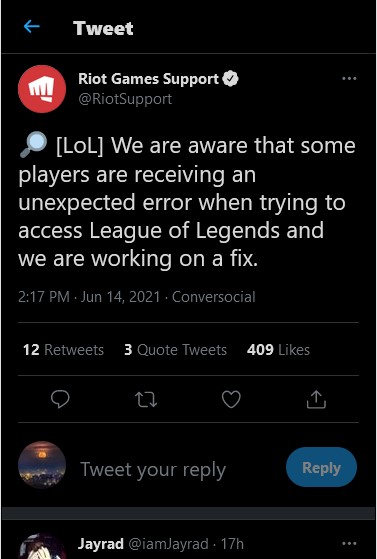Click Jayrad's avatar image
The width and height of the screenshot is (377, 559).
42,547
